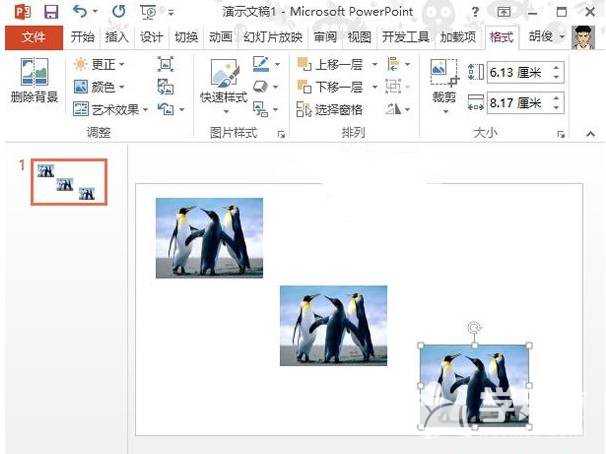Expand the 更正 corrections dropdown

pos(100,64)
